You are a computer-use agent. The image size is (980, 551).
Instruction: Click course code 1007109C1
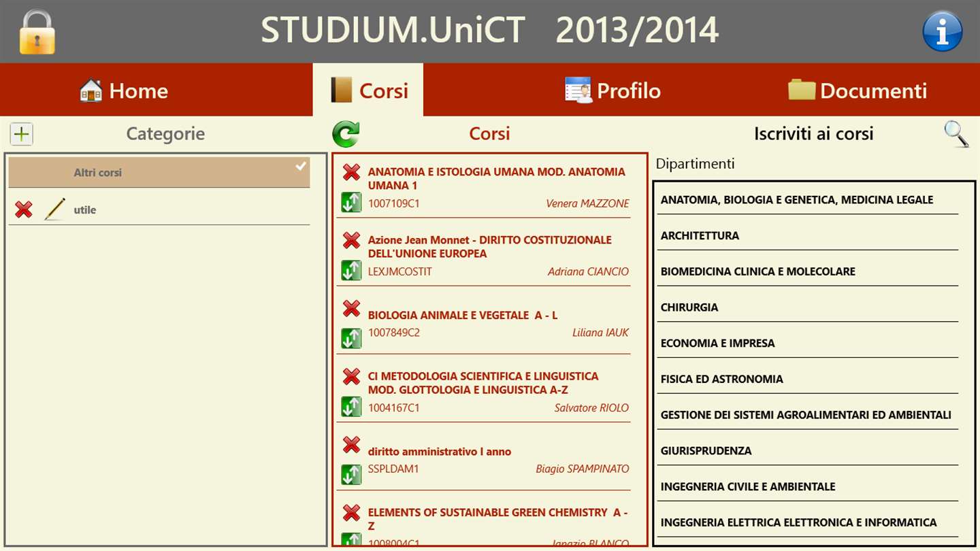(394, 203)
